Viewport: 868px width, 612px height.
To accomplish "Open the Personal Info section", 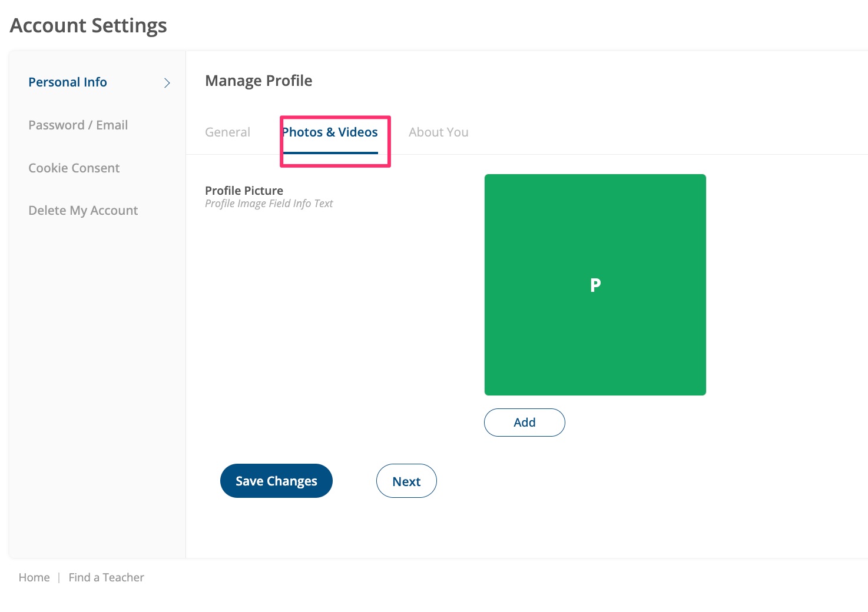I will [x=68, y=82].
